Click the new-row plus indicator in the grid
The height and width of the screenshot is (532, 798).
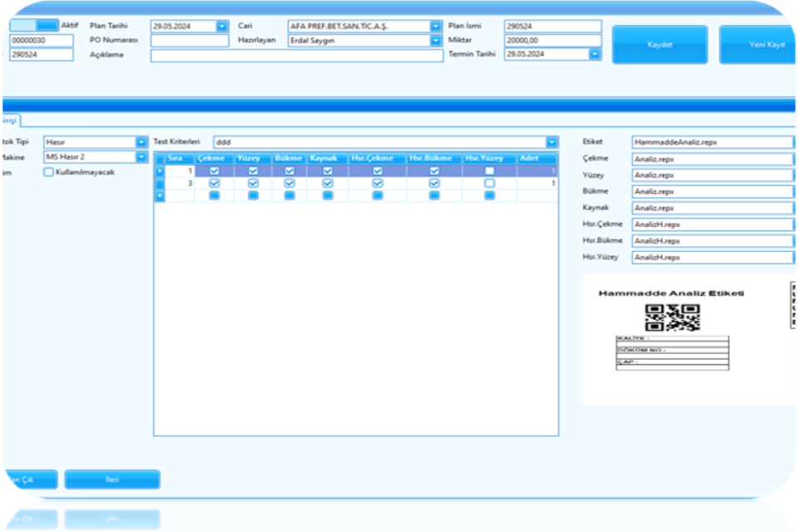point(160,195)
